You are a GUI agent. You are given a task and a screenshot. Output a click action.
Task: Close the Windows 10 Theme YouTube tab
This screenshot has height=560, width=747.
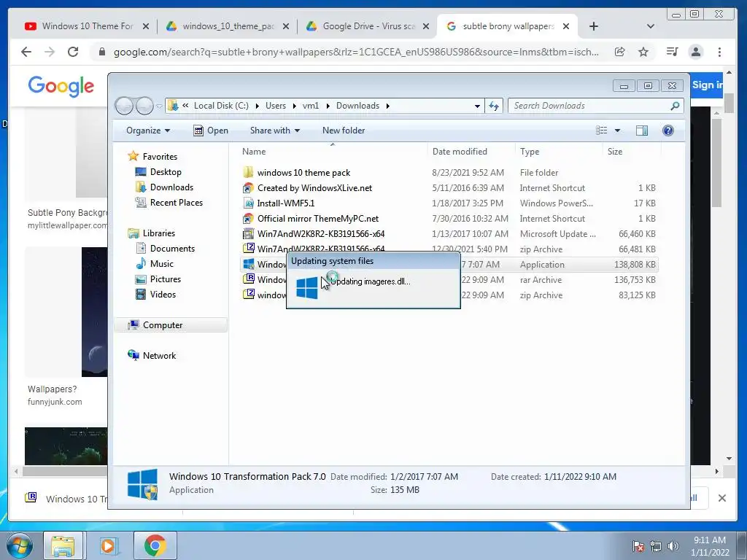coord(146,26)
